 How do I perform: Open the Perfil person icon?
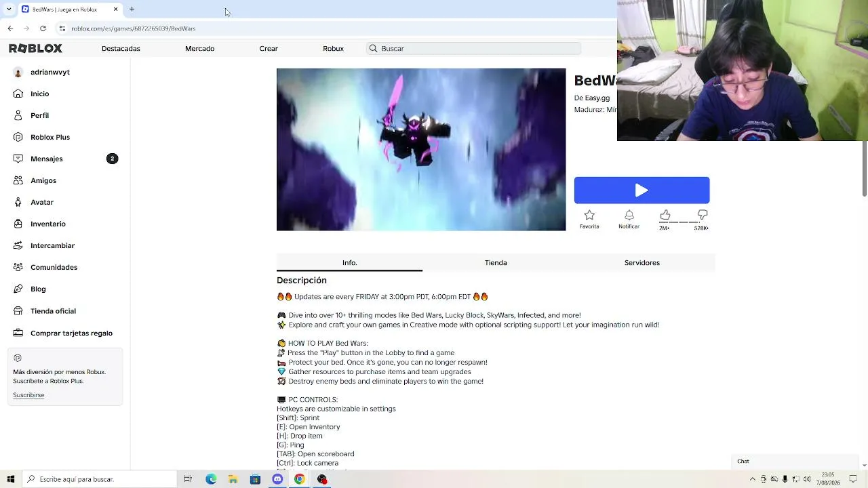18,115
